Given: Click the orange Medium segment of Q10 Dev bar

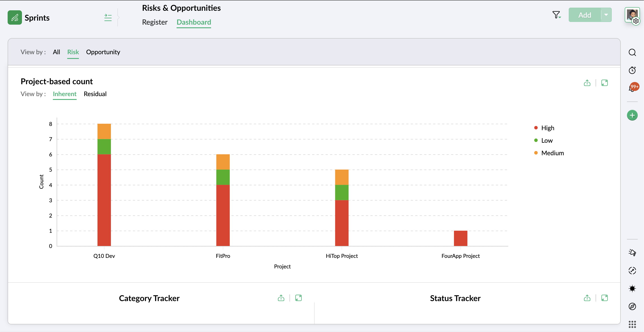Looking at the screenshot, I should click(104, 131).
